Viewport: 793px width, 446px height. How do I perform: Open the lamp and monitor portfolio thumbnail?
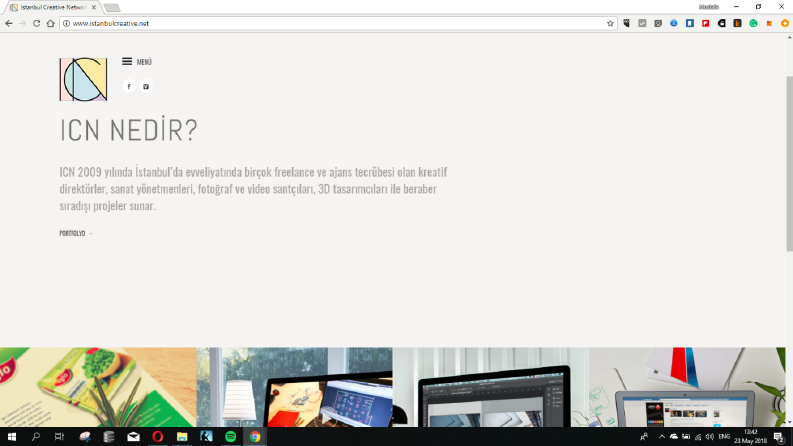pyautogui.click(x=294, y=387)
